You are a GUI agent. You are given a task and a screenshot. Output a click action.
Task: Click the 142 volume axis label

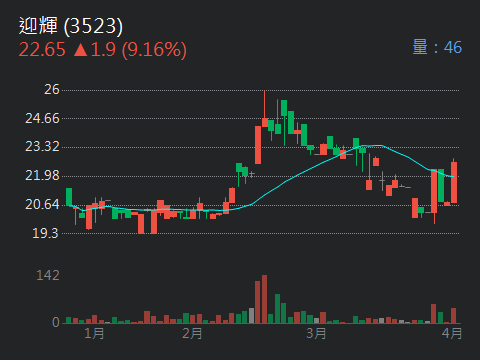click(x=48, y=276)
